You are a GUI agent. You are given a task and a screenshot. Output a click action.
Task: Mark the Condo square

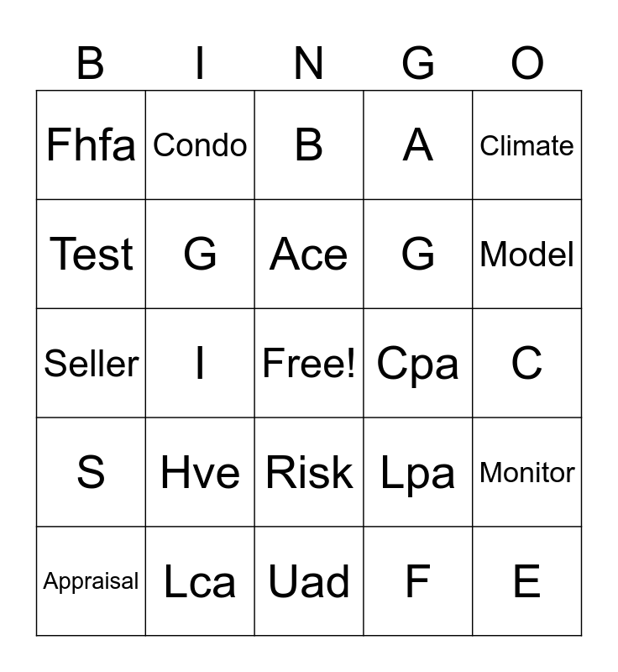[200, 145]
